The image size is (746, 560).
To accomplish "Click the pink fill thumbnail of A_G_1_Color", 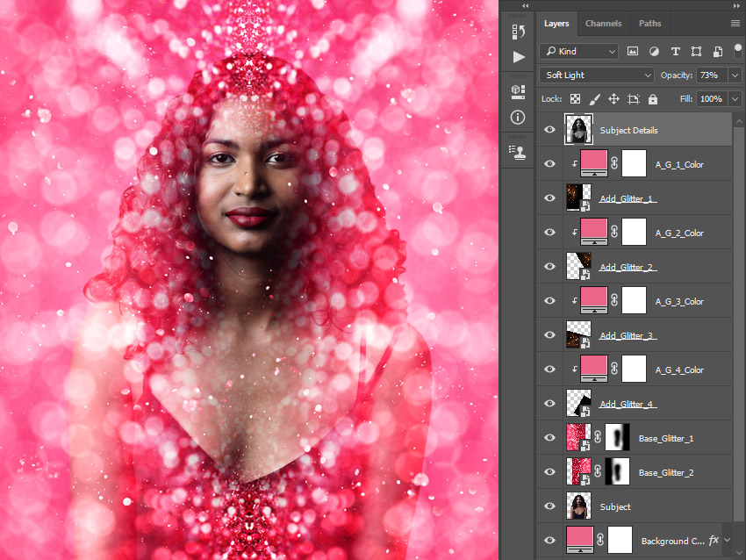I will (593, 162).
